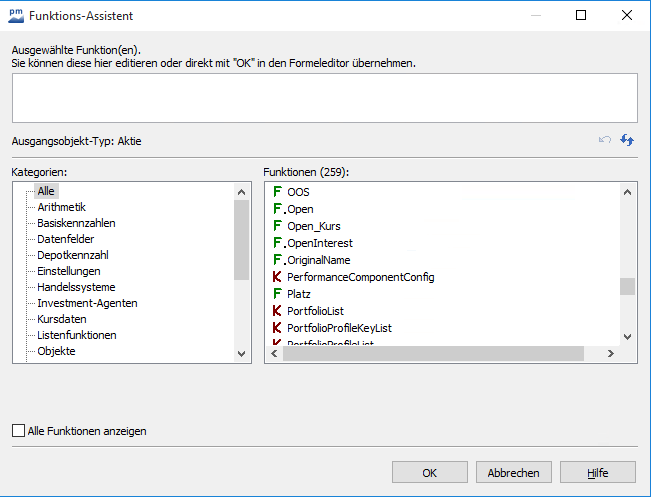Click the F icon beside OOS
This screenshot has height=497, width=651.
tap(278, 191)
